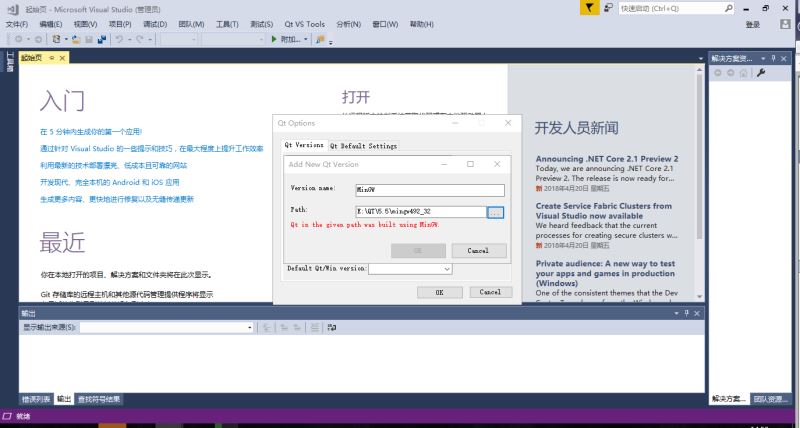The image size is (800, 428).
Task: Click the Sign in (登录) link
Action: (753, 24)
